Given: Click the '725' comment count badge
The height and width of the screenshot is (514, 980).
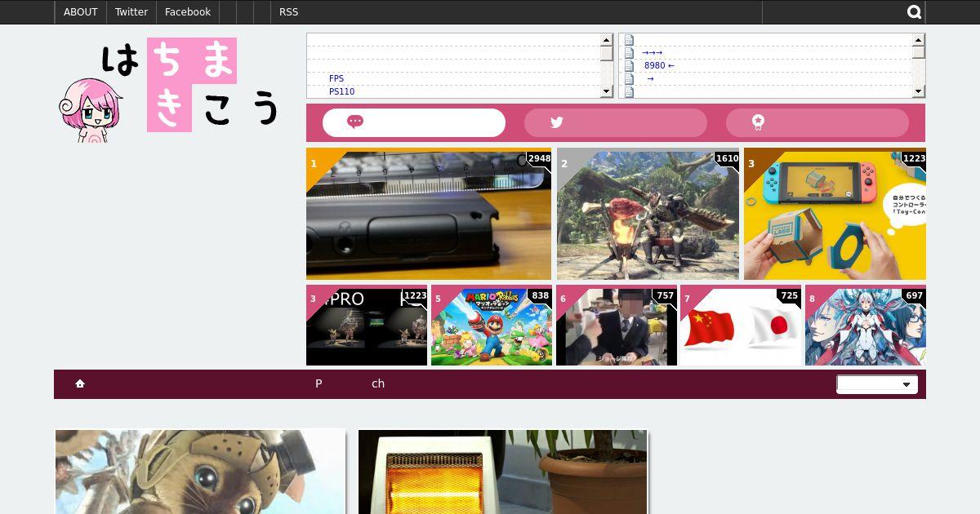Looking at the screenshot, I should (789, 296).
